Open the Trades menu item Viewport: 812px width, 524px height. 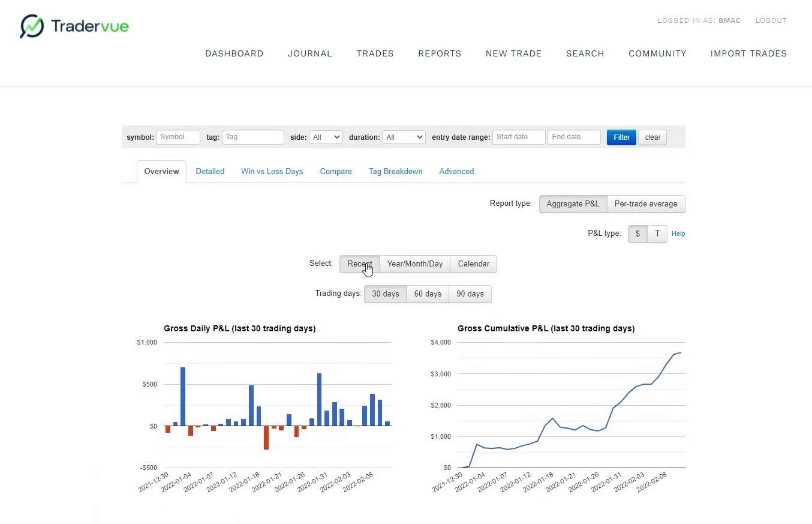375,53
